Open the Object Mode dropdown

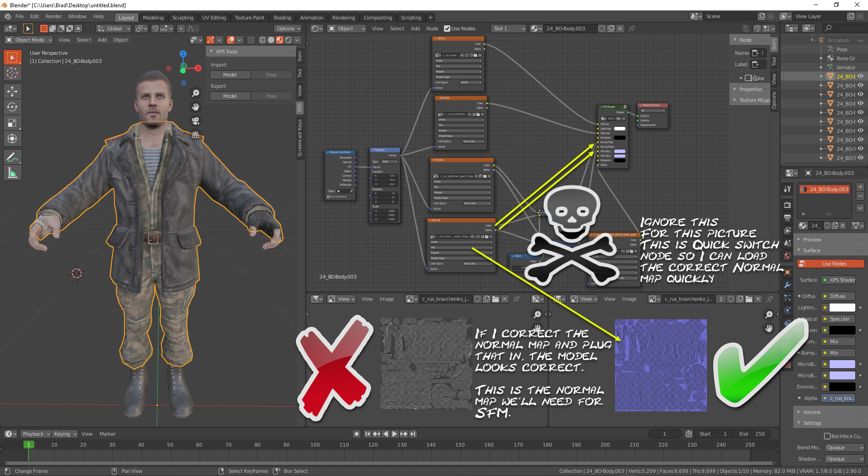tap(29, 40)
